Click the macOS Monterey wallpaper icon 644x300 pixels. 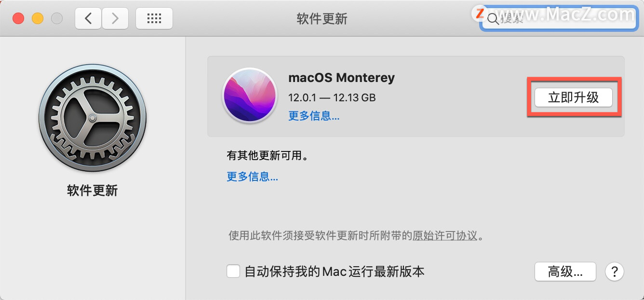[249, 95]
